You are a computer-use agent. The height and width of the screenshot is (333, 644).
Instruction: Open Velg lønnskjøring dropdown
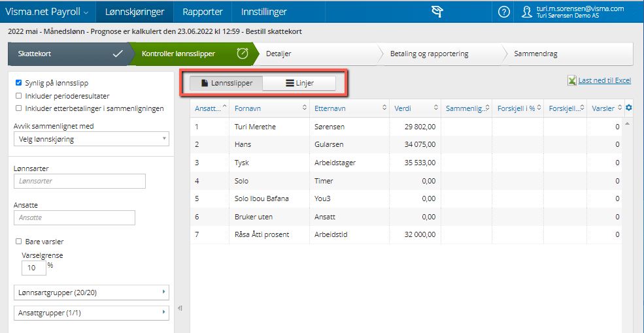coord(91,139)
